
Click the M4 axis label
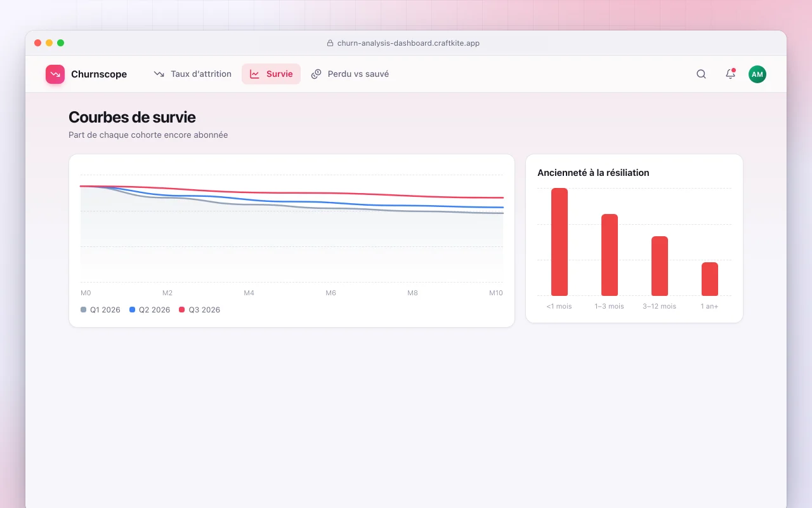249,293
